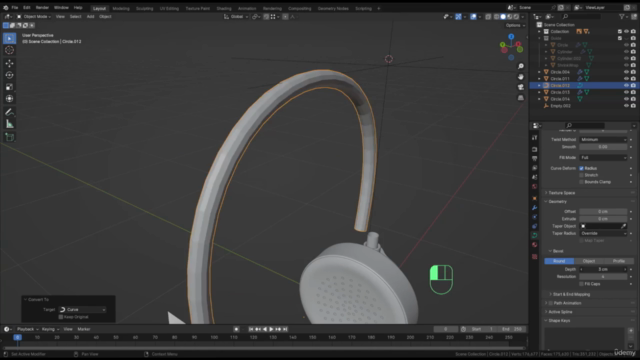Switch to the Shading workspace tab
Screen dimensions: 640x360
(x=224, y=9)
